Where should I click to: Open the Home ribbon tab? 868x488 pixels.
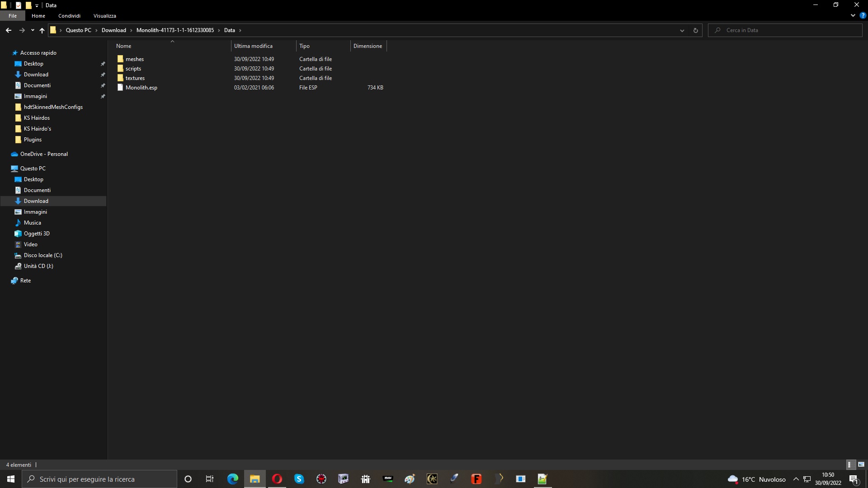38,16
